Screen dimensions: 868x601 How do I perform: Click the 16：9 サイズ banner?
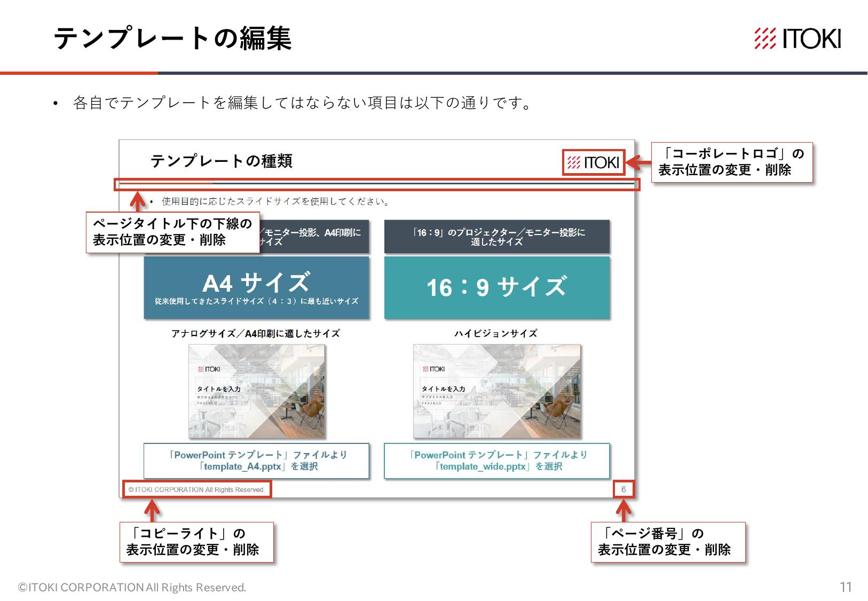(497, 287)
